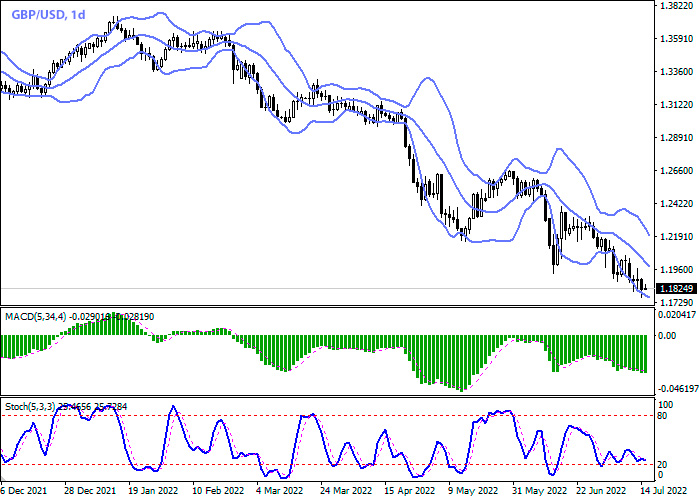This screenshot has height=499, width=699.
Task: Click the 15 Apr 2022 date label
Action: pyautogui.click(x=410, y=491)
